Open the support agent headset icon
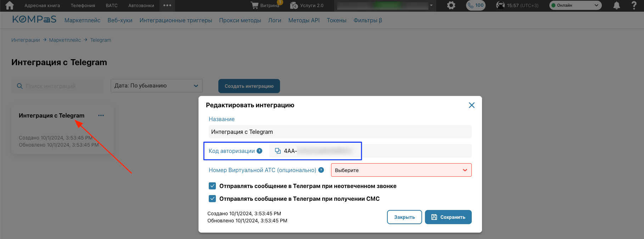The height and width of the screenshot is (239, 644). pyautogui.click(x=500, y=5)
